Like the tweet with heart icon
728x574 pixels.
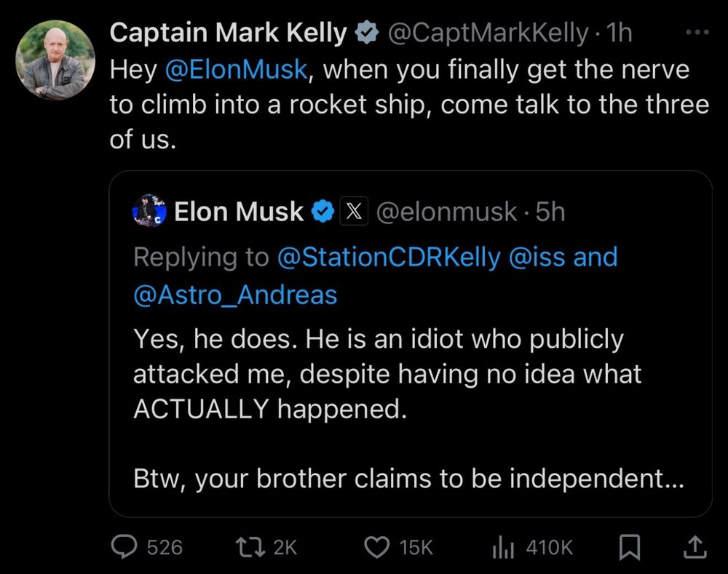click(376, 546)
